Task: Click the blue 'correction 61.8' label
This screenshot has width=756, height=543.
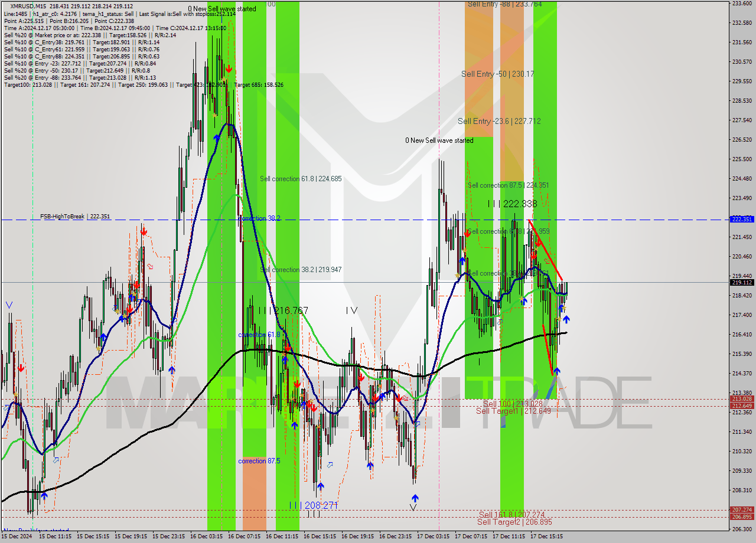Action: pyautogui.click(x=259, y=335)
